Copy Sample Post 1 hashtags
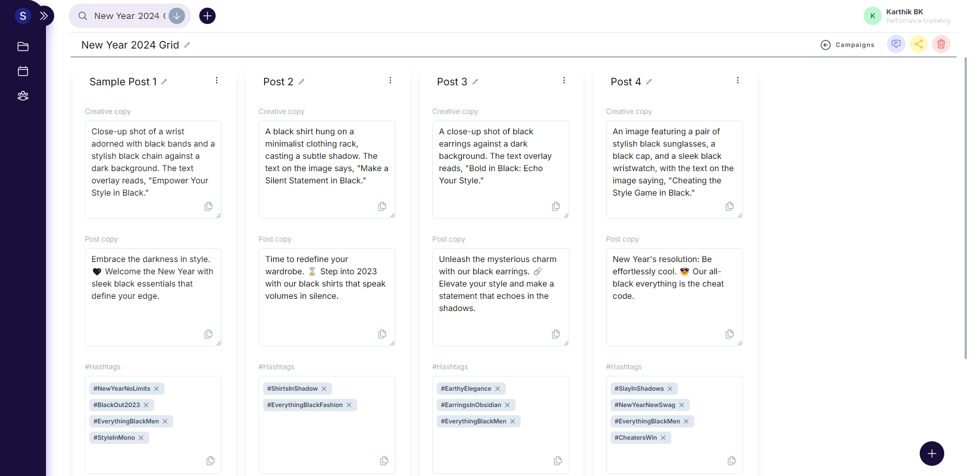The height and width of the screenshot is (476, 980). 211,461
